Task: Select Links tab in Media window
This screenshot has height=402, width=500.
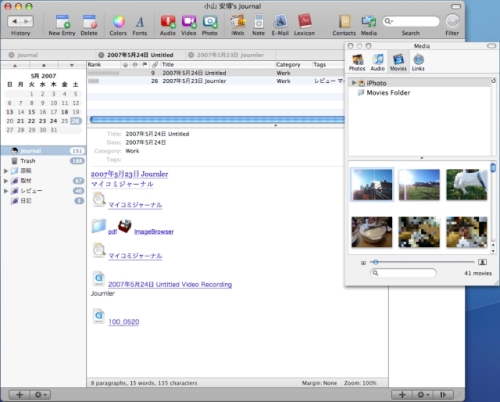Action: [418, 62]
